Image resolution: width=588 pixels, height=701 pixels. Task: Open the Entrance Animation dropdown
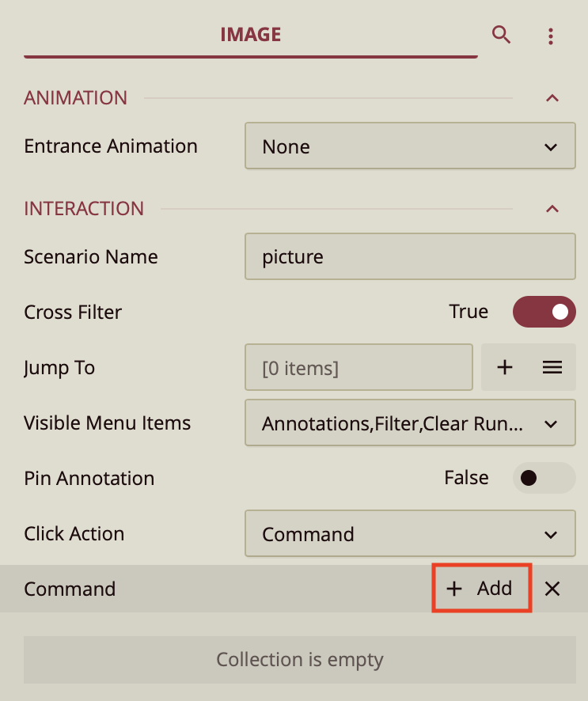tap(409, 146)
